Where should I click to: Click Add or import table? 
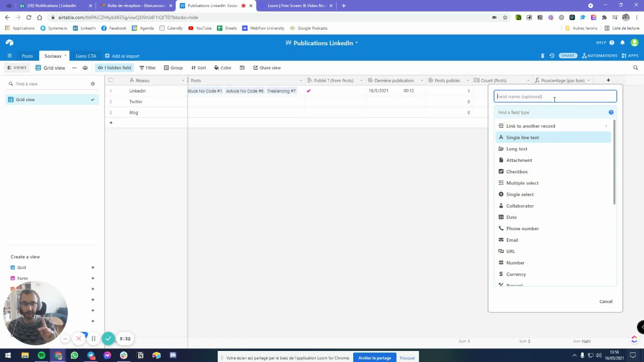pyautogui.click(x=122, y=56)
